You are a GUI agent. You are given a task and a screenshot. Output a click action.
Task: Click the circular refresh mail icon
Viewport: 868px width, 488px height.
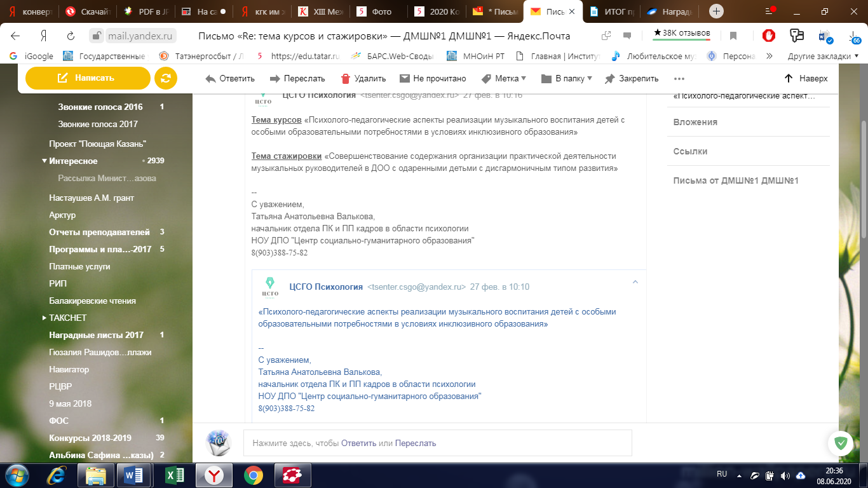coord(166,78)
